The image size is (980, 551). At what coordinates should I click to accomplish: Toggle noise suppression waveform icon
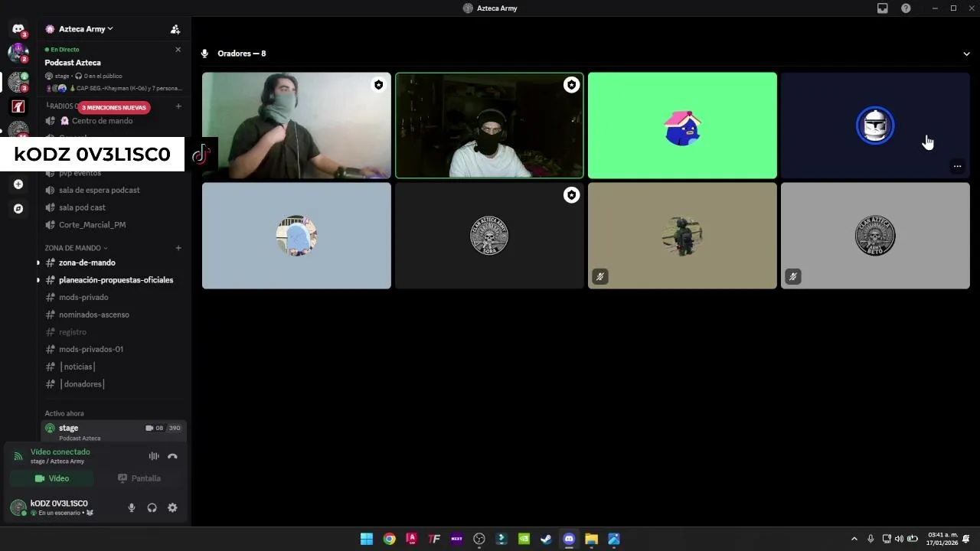pyautogui.click(x=154, y=456)
